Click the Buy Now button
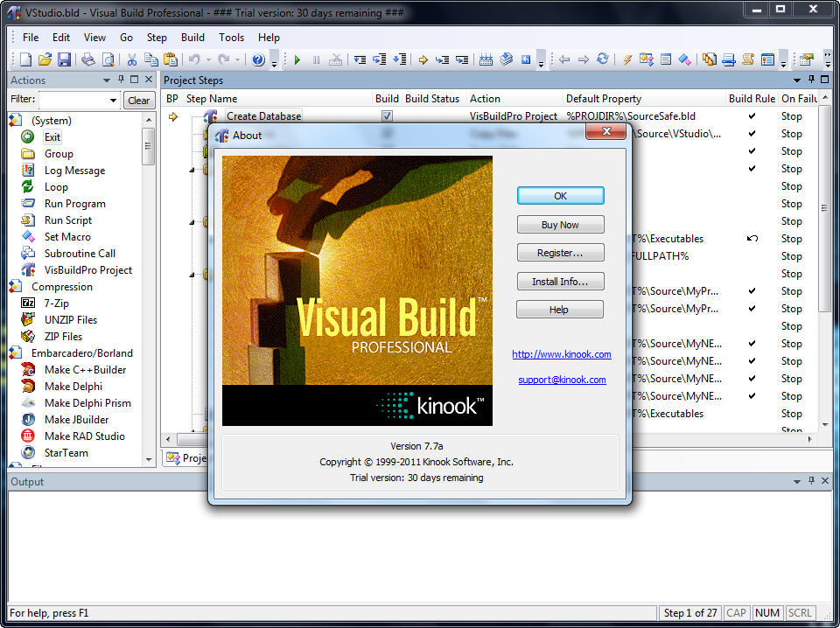 point(560,225)
